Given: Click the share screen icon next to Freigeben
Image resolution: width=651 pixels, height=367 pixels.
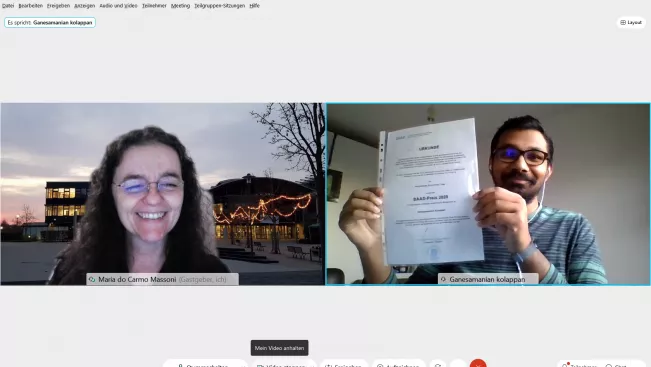Looking at the screenshot, I should coord(328,366).
